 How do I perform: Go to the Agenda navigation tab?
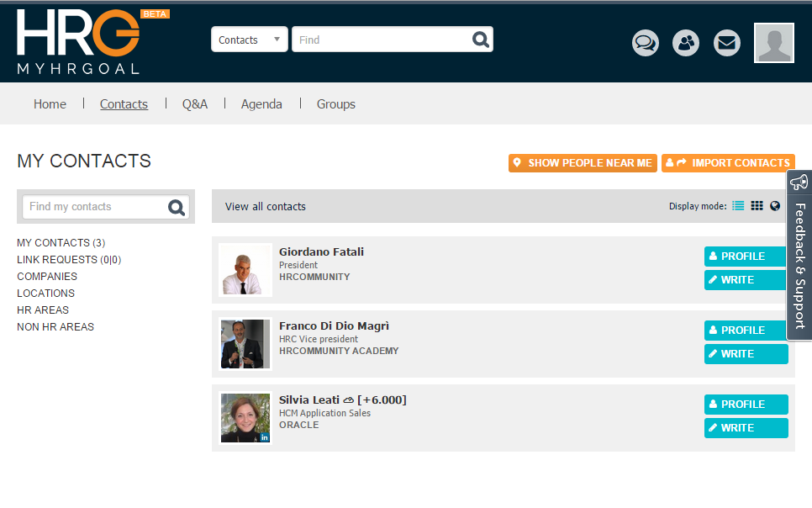(261, 104)
